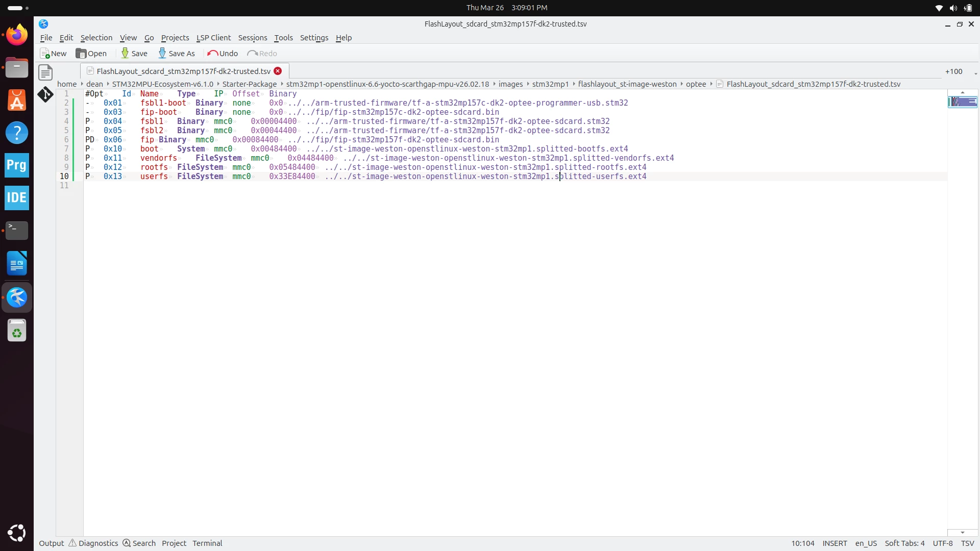Open STM32 Prg programmer dock icon
980x551 pixels.
(x=17, y=165)
